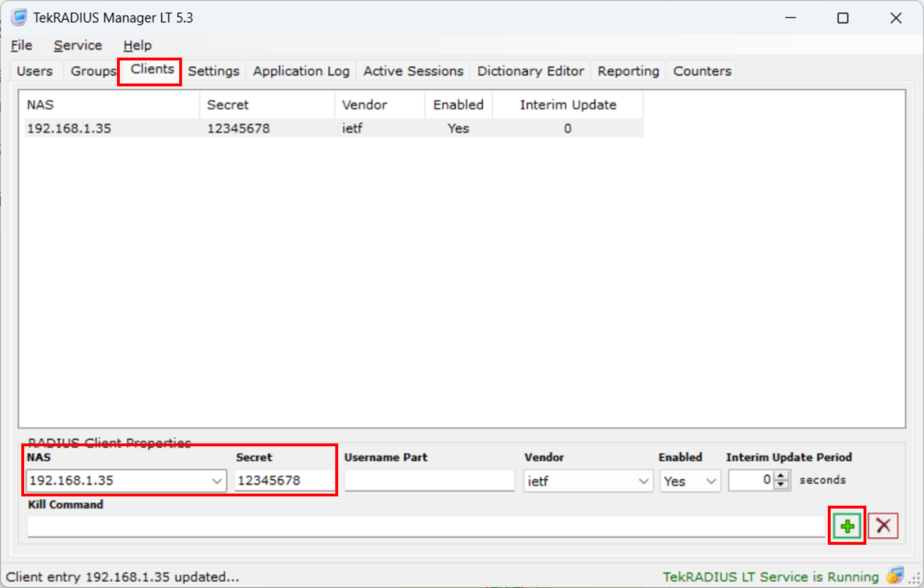Screen dimensions: 924x588
Task: Click the window resize grip in status bar
Action: 915,579
